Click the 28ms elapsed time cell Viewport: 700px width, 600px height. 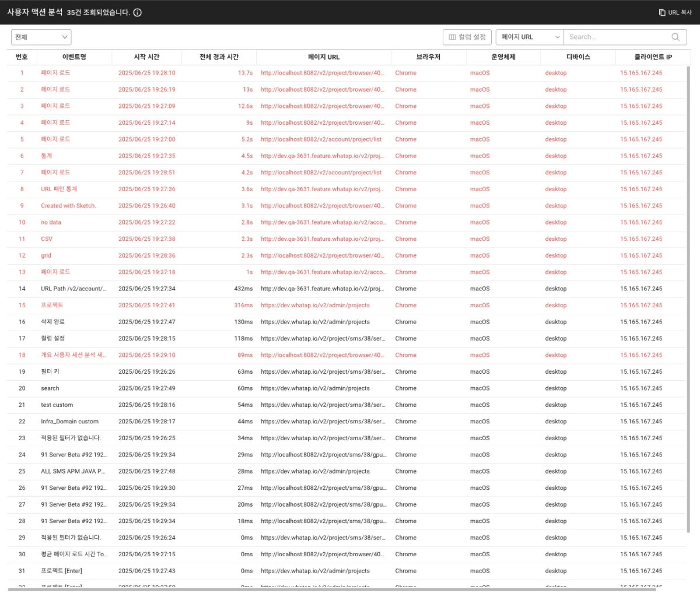pos(245,472)
